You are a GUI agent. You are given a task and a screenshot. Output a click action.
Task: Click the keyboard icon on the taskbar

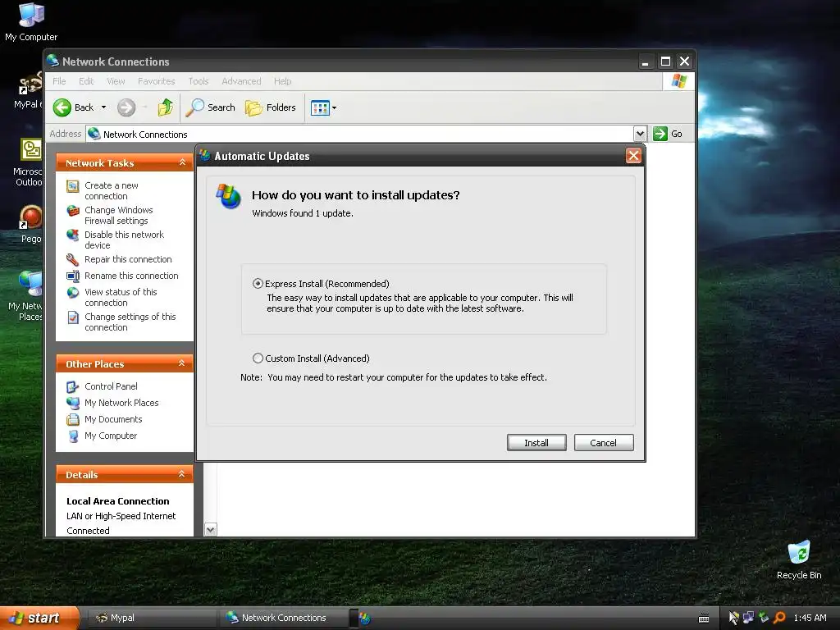(x=704, y=619)
